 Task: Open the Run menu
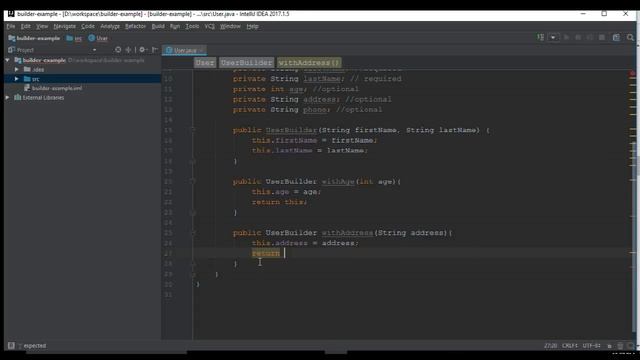tap(175, 26)
